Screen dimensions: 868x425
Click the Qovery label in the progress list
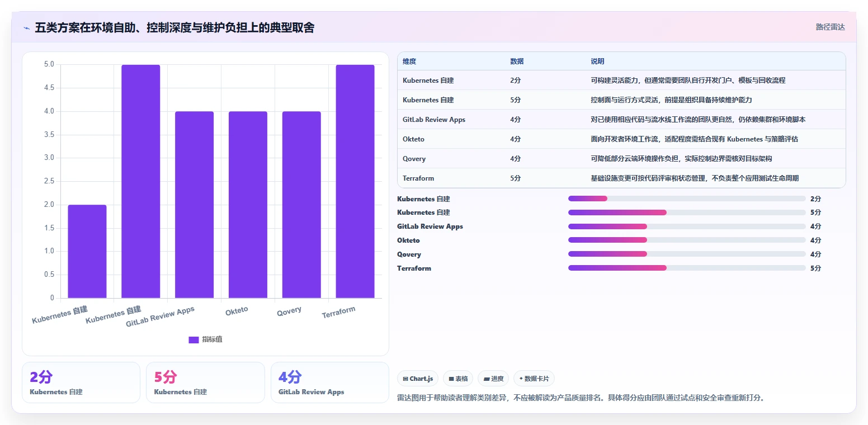click(409, 254)
